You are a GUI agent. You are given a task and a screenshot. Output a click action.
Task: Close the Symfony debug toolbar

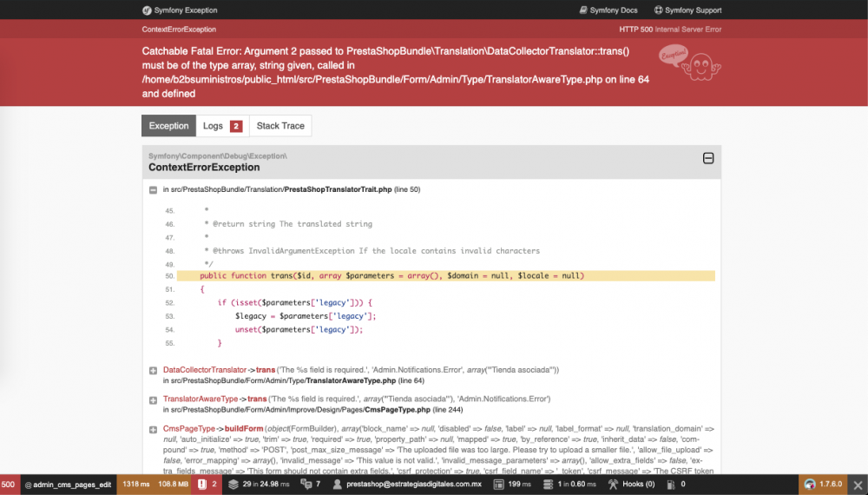(x=858, y=485)
